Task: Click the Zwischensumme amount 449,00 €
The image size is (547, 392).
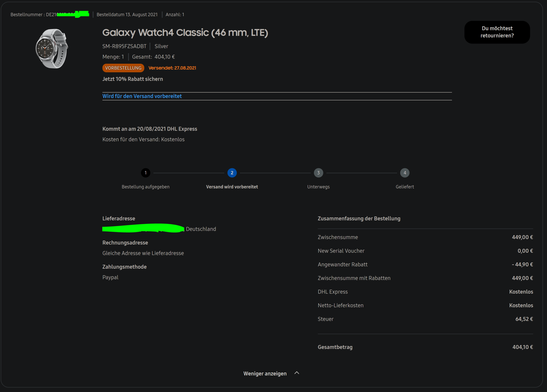Action: click(522, 237)
